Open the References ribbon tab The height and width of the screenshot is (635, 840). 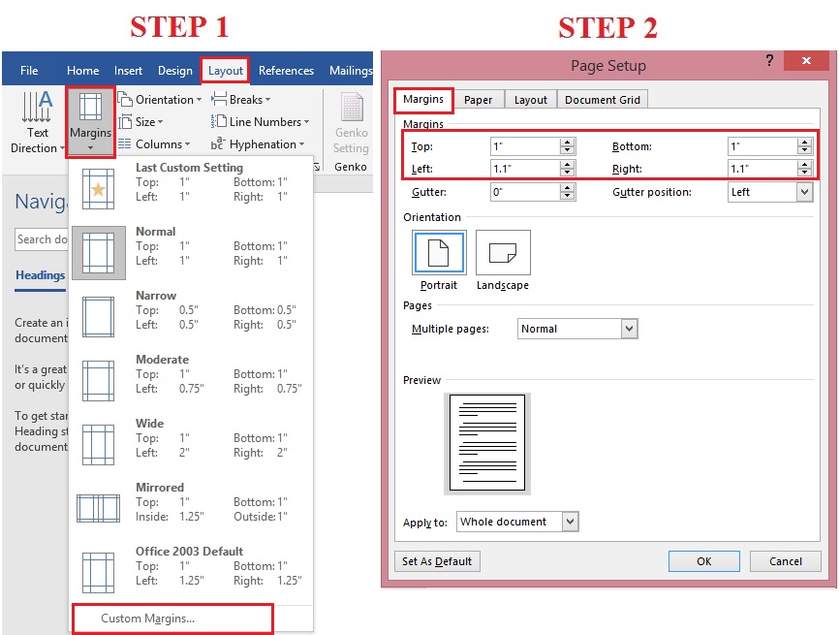click(286, 71)
